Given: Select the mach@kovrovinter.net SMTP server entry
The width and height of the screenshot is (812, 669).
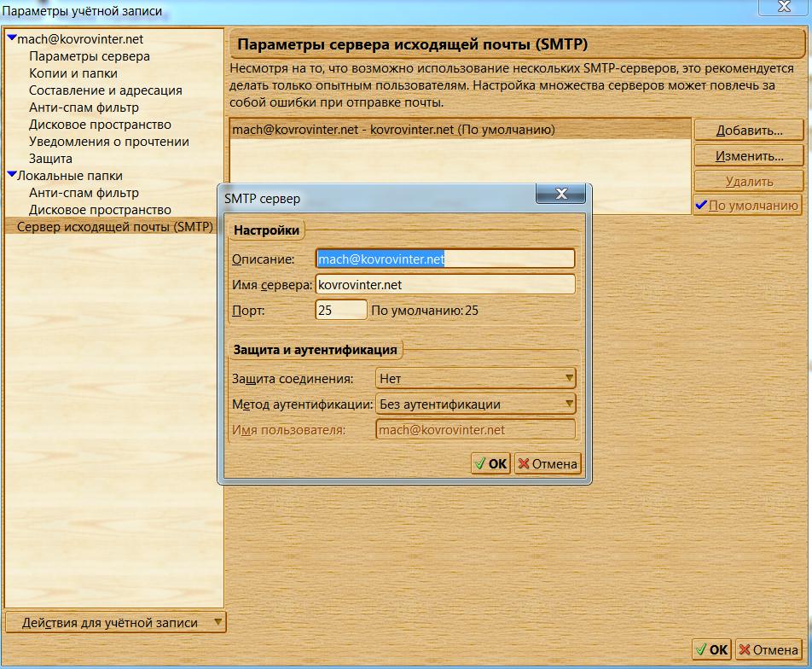Looking at the screenshot, I should point(393,130).
